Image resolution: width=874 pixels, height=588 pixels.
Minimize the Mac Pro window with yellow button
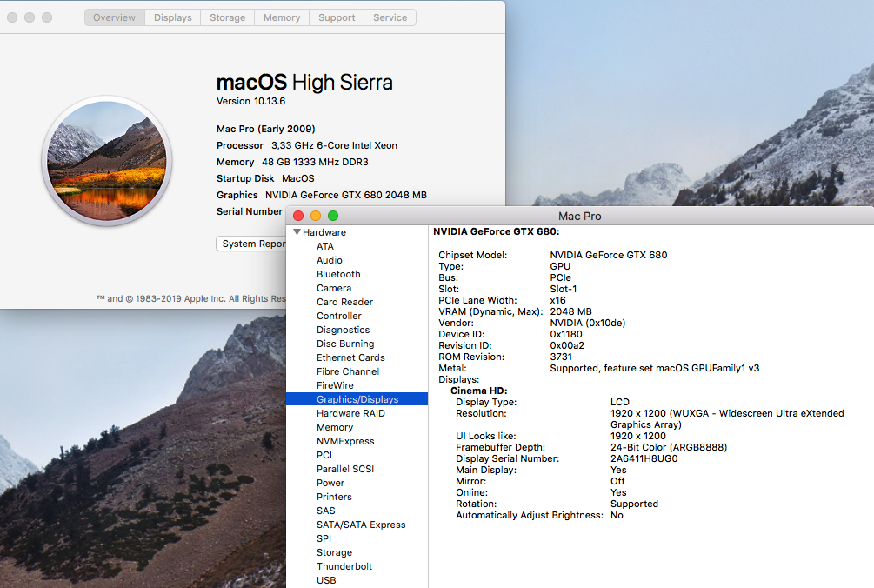click(x=316, y=216)
